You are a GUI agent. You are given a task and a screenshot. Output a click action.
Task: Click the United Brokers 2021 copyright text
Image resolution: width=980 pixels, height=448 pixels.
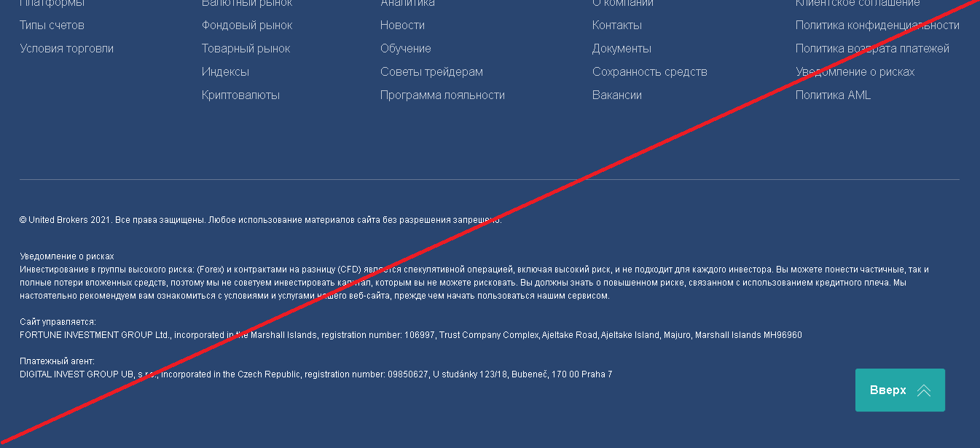point(260,220)
